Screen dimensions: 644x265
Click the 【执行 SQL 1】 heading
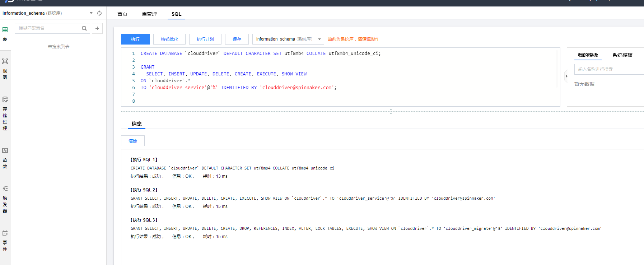[x=144, y=160]
